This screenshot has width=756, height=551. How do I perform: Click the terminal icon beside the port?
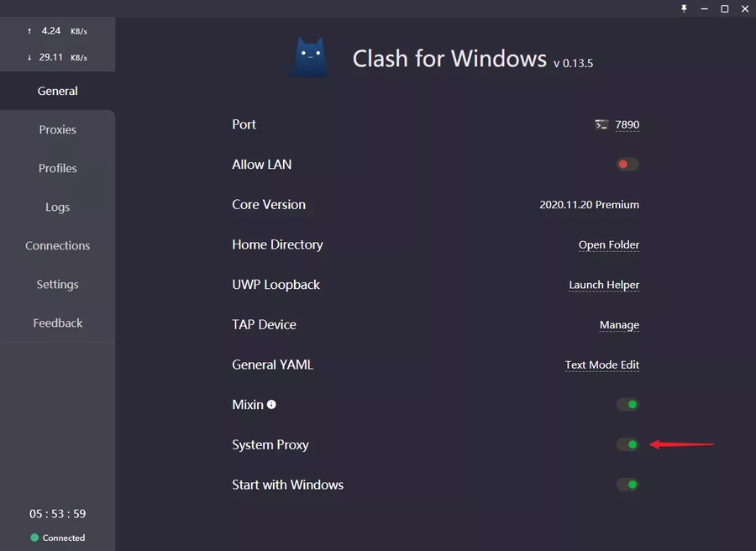pos(601,124)
